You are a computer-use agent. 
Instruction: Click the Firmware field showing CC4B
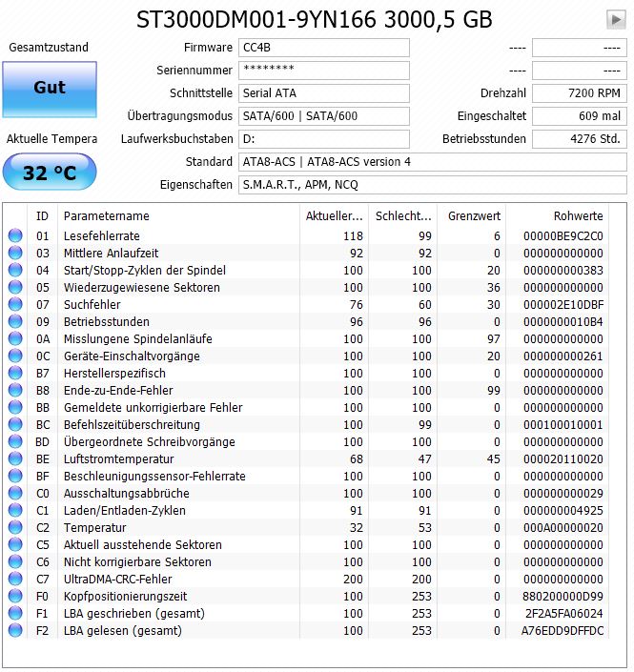click(324, 48)
